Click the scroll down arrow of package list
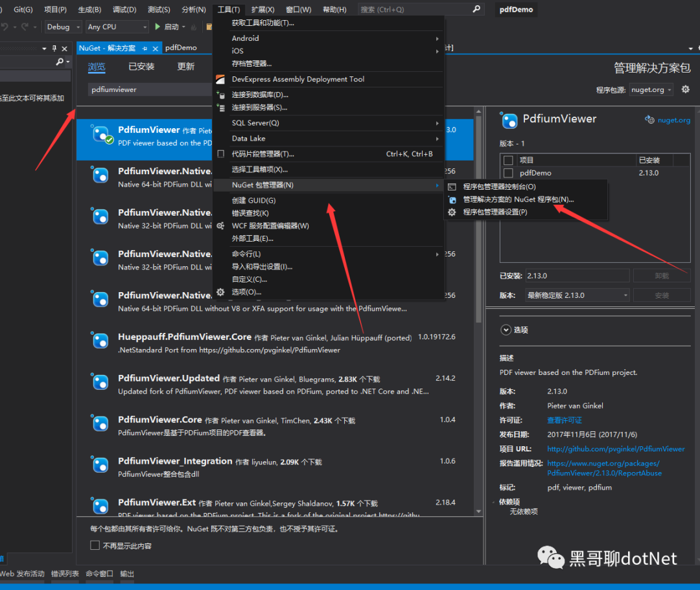Viewport: 700px width, 590px height. pyautogui.click(x=478, y=512)
